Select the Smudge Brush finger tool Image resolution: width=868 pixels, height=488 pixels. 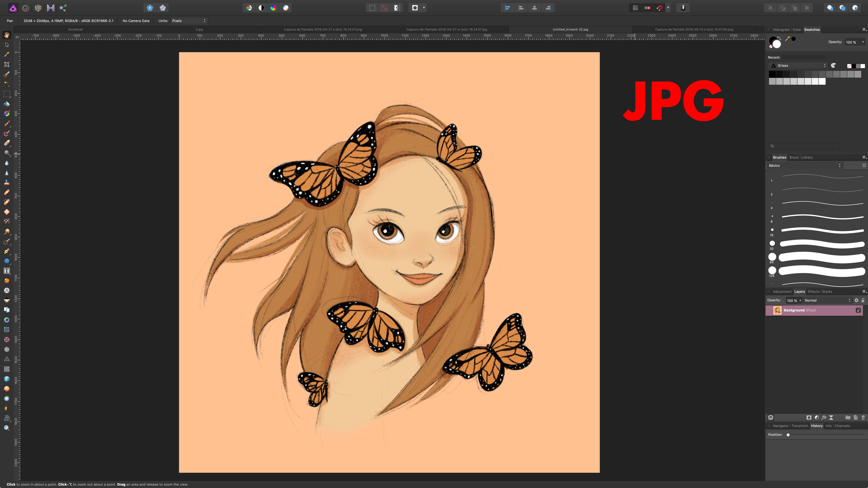pyautogui.click(x=7, y=232)
